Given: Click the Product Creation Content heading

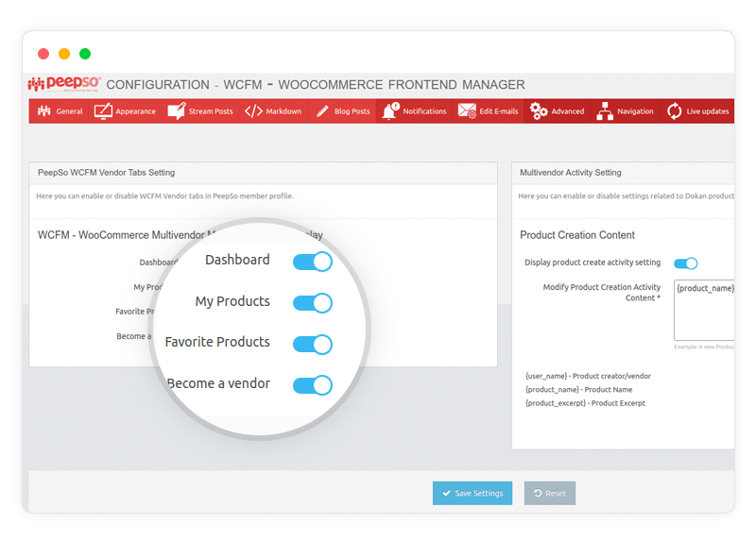Looking at the screenshot, I should (x=577, y=235).
